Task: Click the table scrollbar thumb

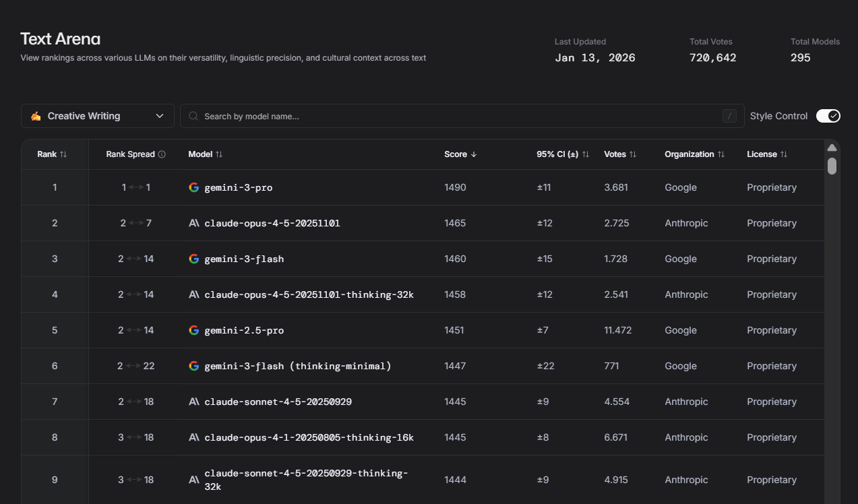Action: point(832,166)
